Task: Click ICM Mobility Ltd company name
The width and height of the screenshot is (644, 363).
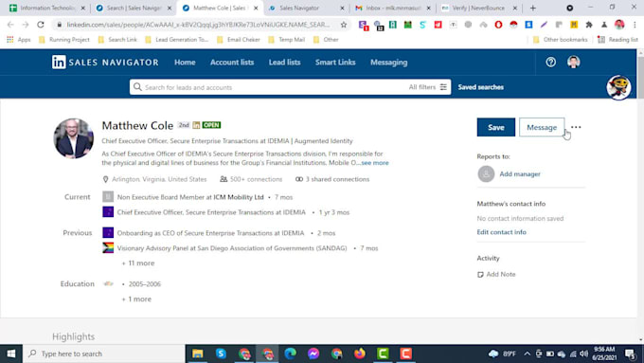Action: [x=239, y=197]
